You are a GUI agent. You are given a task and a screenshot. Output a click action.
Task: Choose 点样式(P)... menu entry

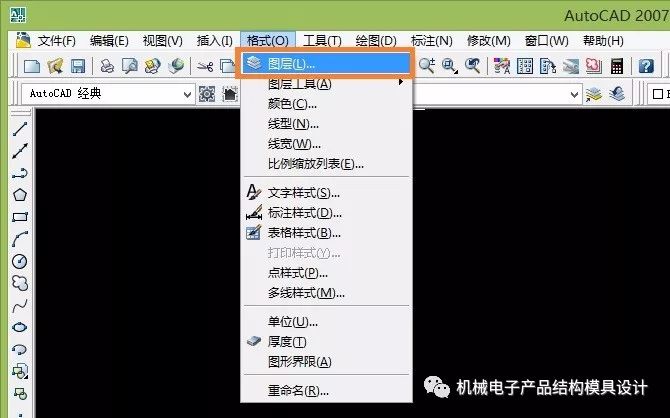[x=327, y=273]
